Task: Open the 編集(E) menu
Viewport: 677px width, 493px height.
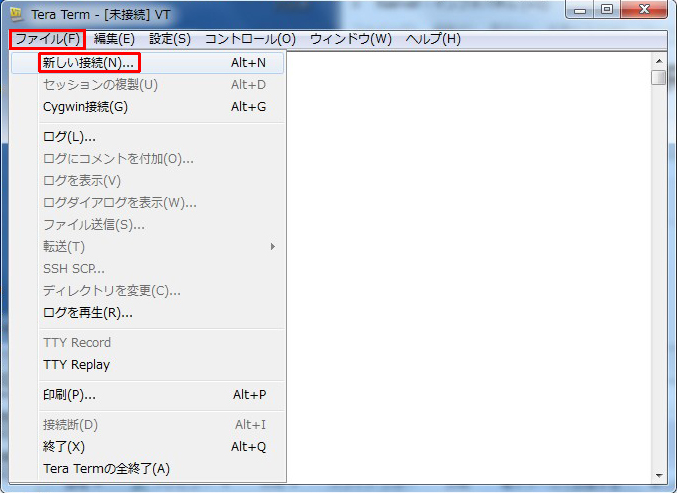Action: point(114,39)
